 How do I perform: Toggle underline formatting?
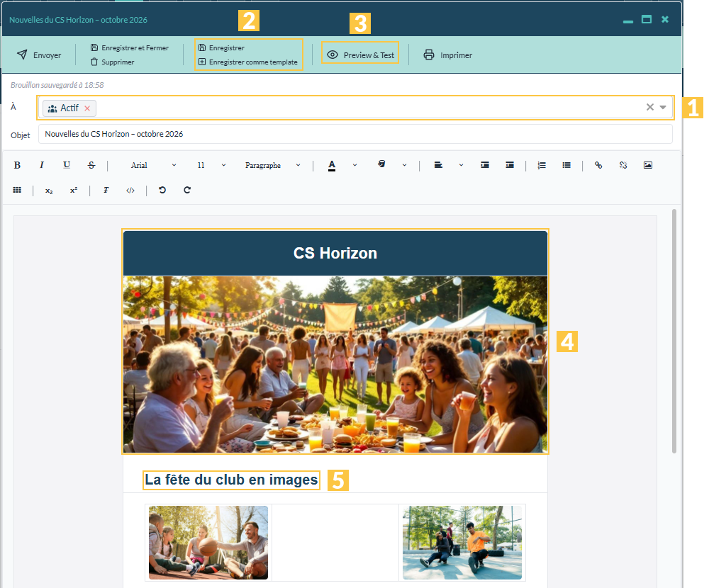pos(67,165)
